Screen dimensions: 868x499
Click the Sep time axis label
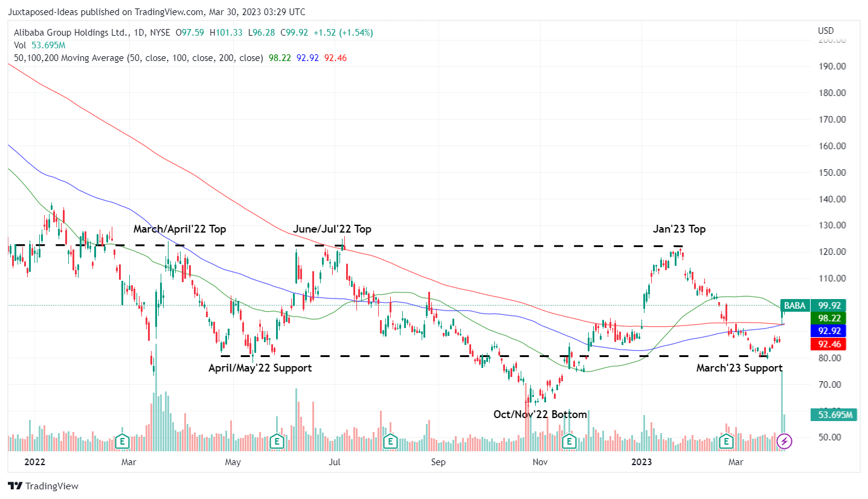[x=439, y=462]
